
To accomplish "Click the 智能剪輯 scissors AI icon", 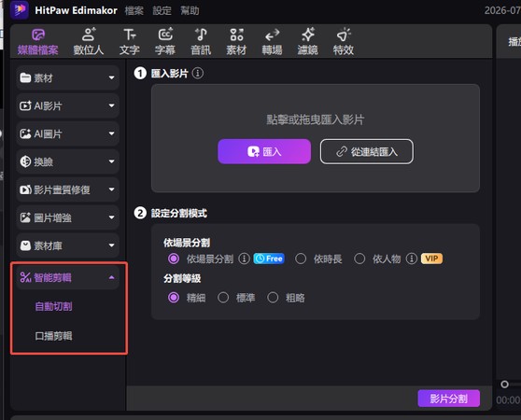I will point(25,277).
